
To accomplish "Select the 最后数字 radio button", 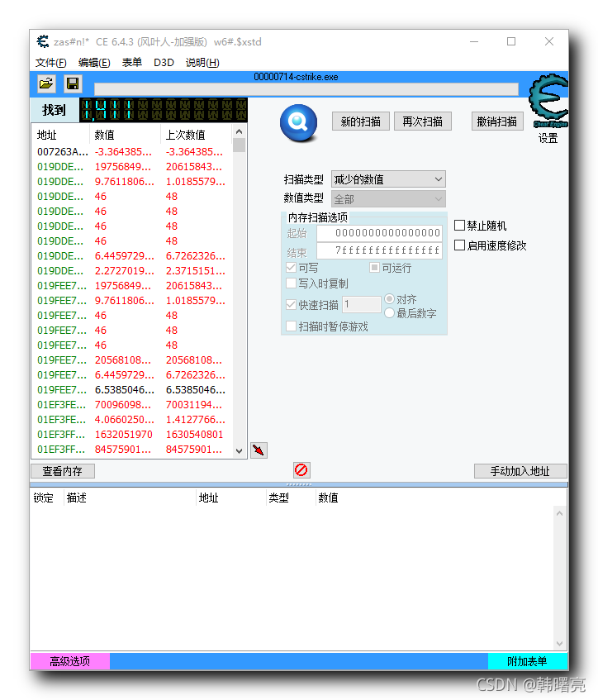I will click(390, 313).
